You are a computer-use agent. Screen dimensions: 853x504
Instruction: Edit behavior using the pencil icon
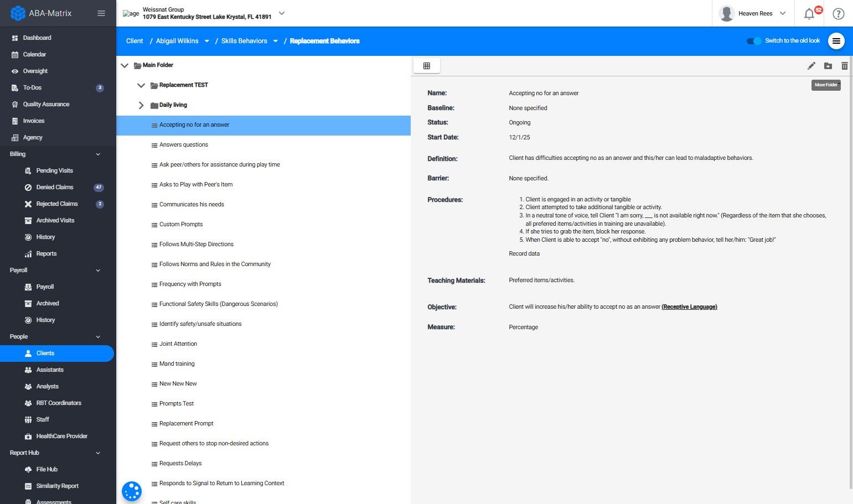[x=811, y=66]
